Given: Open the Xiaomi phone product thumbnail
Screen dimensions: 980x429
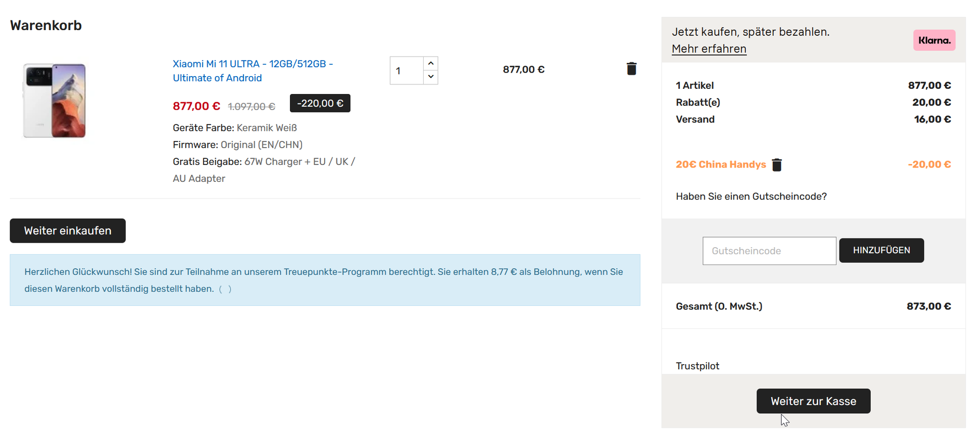Looking at the screenshot, I should pyautogui.click(x=54, y=101).
